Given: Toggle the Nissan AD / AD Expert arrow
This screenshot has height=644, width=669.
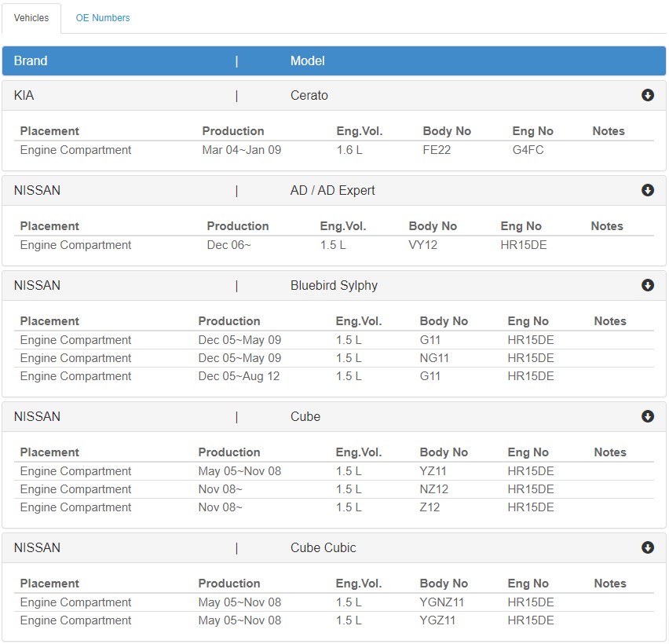Looking at the screenshot, I should [648, 190].
